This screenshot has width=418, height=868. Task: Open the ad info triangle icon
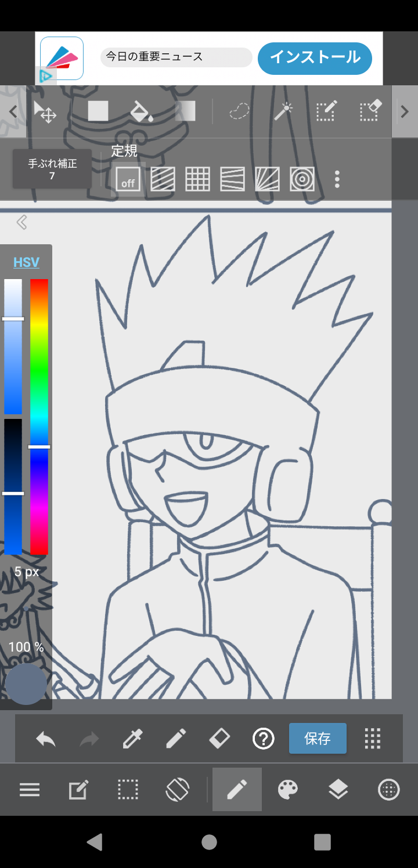click(x=45, y=76)
